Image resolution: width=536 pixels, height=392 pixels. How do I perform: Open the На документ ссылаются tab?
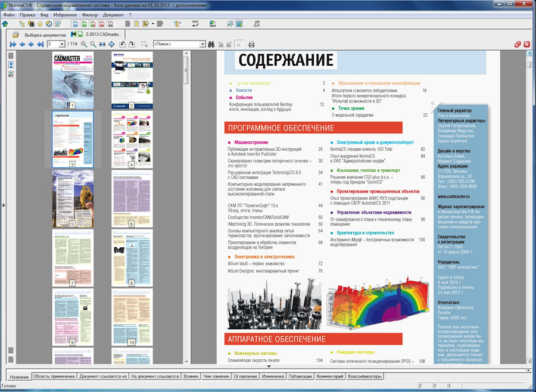click(x=155, y=377)
